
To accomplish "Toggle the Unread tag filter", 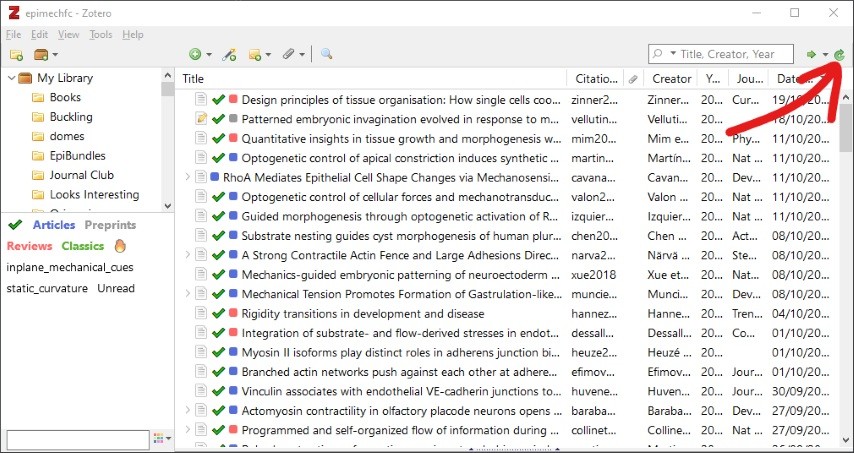I will point(116,288).
